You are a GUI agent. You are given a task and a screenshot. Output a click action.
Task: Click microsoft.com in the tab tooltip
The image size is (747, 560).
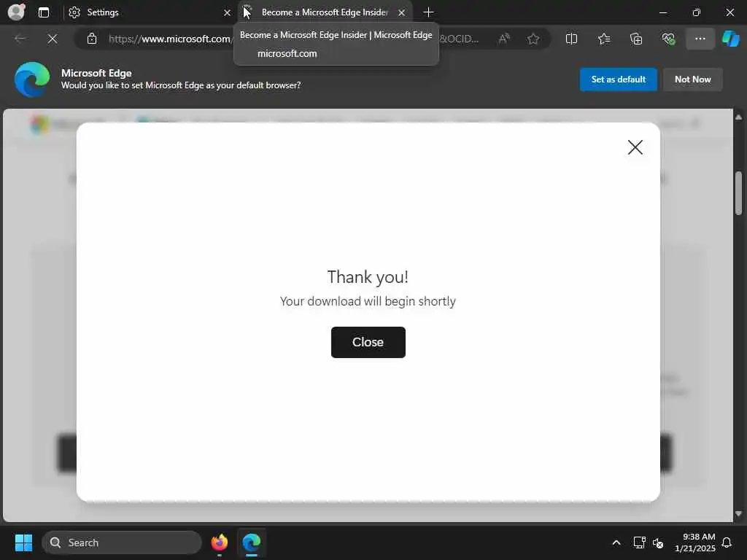(x=287, y=53)
